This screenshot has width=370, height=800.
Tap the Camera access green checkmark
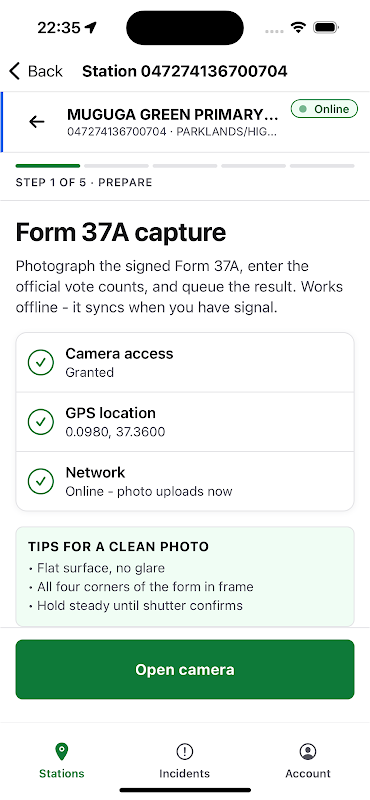point(41,363)
